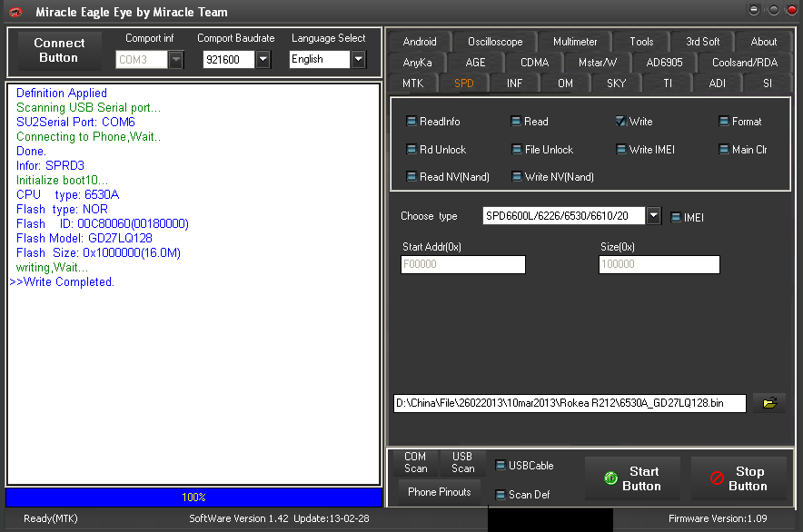Enable the File Unlock option
This screenshot has width=803, height=532.
coord(517,150)
